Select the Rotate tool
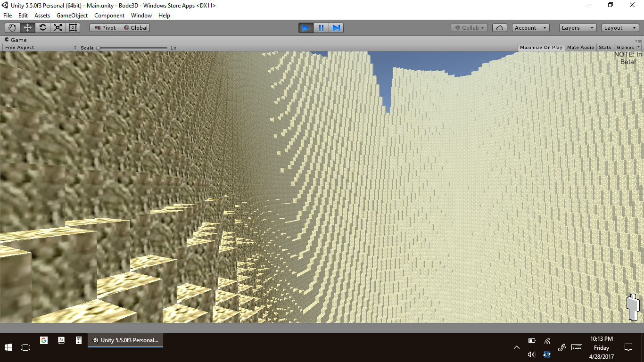 click(x=43, y=28)
